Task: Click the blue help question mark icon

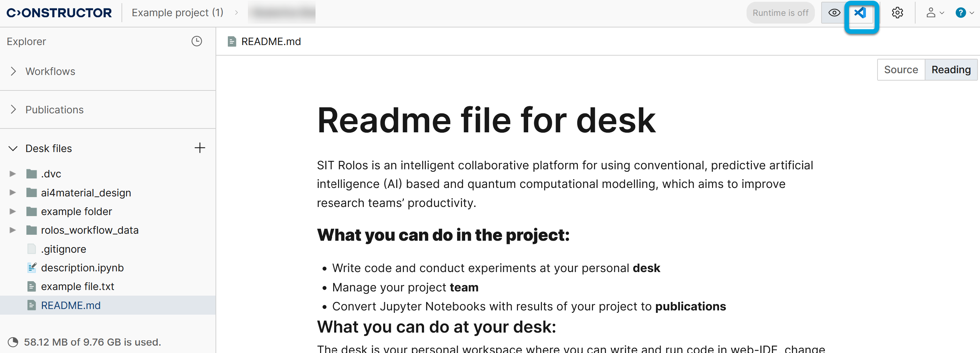Action: pos(960,13)
